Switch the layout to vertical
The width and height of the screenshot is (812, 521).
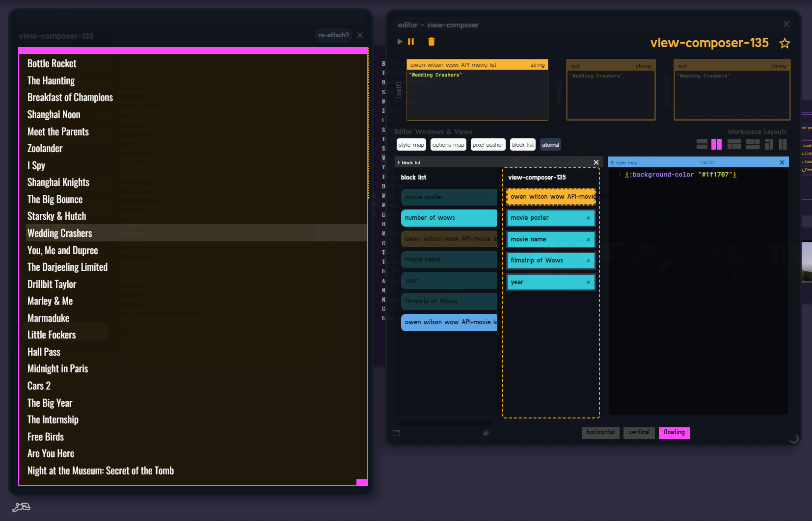pyautogui.click(x=639, y=433)
